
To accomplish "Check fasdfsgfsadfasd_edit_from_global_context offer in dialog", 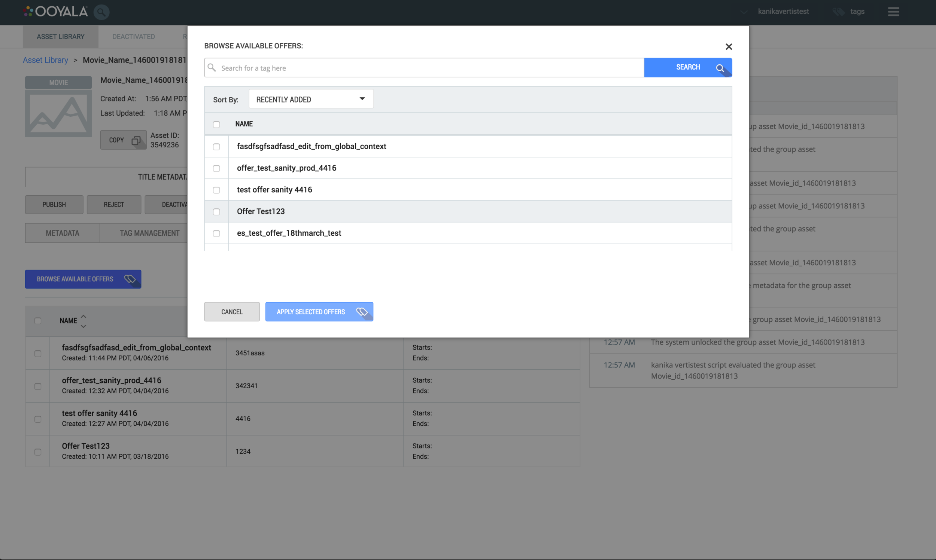I will tap(216, 146).
